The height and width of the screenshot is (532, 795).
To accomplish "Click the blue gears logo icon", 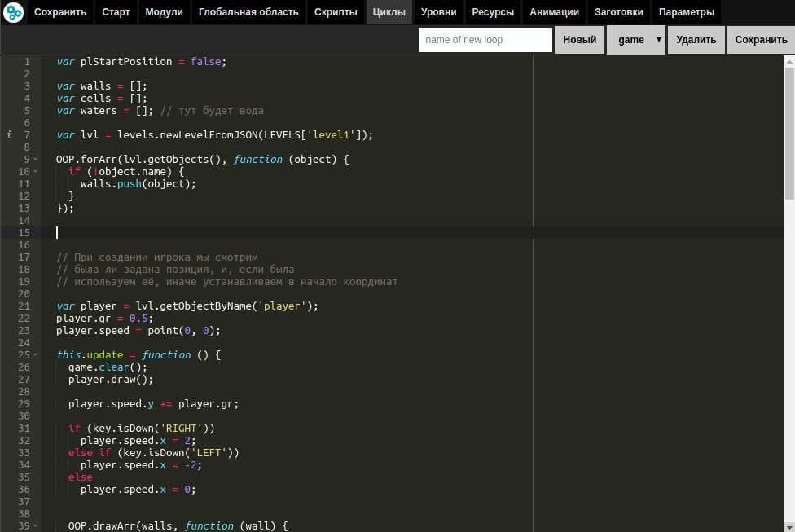I will click(x=13, y=12).
